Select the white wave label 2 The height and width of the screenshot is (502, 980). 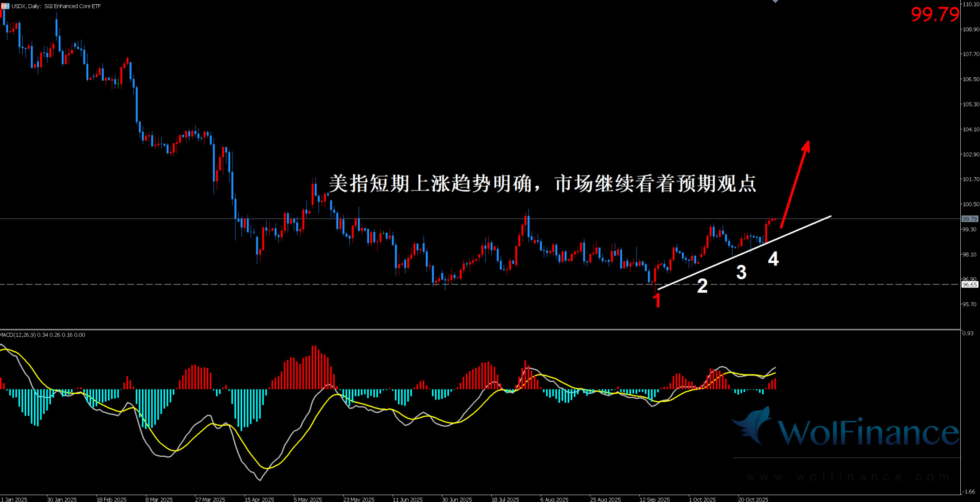[702, 286]
